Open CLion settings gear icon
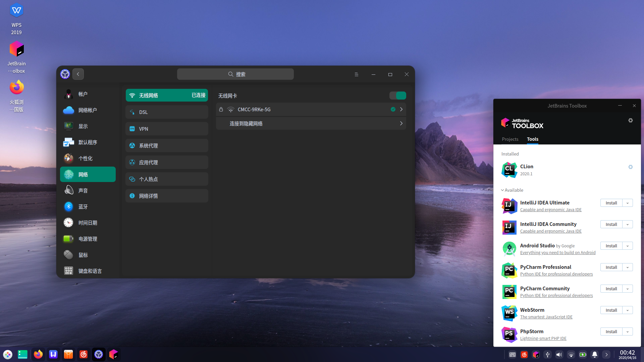 (631, 167)
